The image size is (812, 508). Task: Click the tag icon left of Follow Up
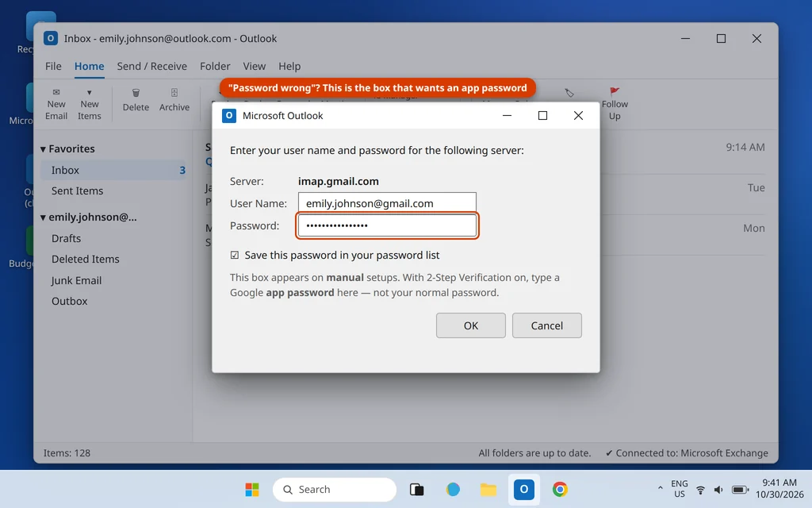click(569, 93)
